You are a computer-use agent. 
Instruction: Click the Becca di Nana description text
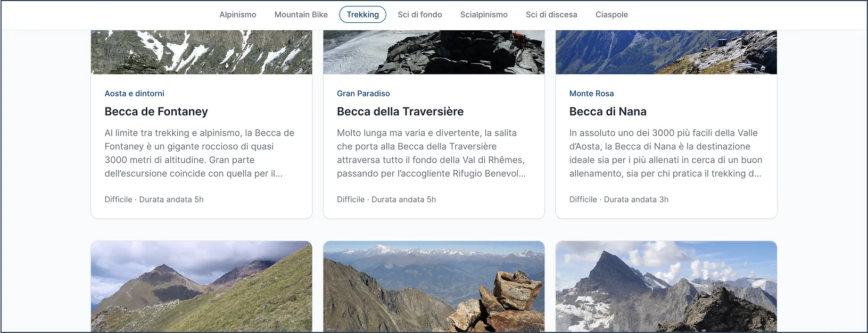tap(666, 153)
